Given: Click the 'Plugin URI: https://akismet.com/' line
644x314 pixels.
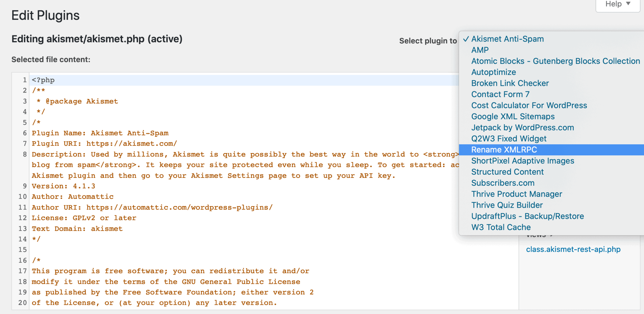Looking at the screenshot, I should pos(104,144).
